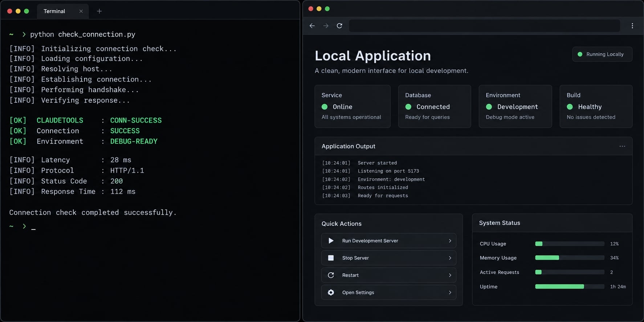The height and width of the screenshot is (322, 644).
Task: Select the Stop Server action
Action: 388,258
